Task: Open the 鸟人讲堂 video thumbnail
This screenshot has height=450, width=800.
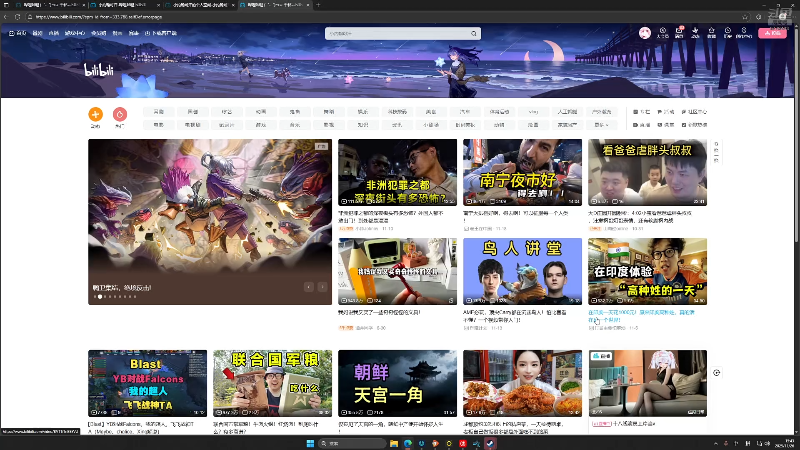Action: 522,271
